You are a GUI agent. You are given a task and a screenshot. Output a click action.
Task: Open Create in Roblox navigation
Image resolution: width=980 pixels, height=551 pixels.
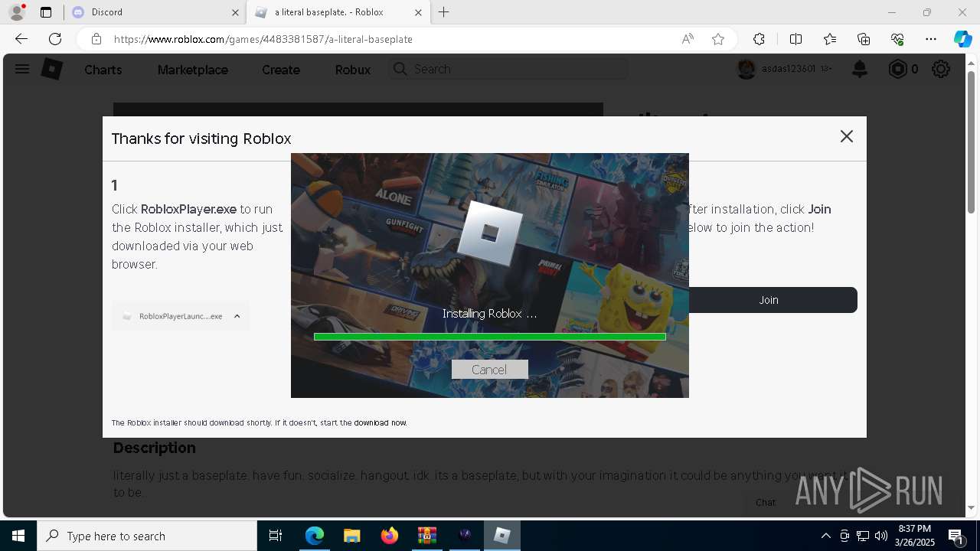[x=281, y=70]
